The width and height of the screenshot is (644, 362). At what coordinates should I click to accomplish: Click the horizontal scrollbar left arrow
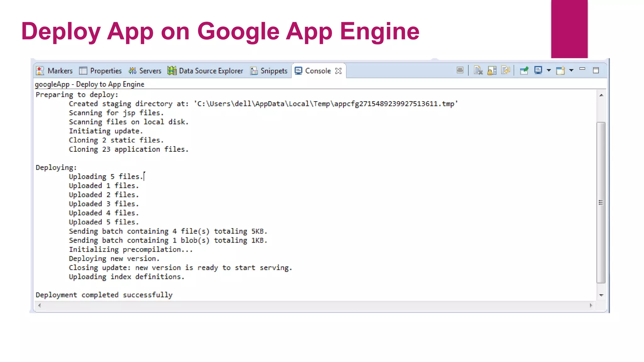pos(39,305)
